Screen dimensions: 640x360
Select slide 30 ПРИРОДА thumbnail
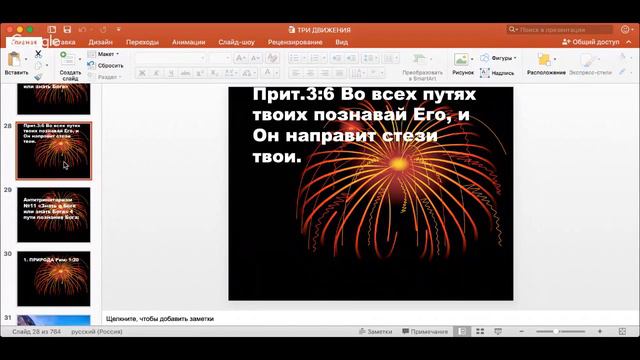(x=54, y=279)
